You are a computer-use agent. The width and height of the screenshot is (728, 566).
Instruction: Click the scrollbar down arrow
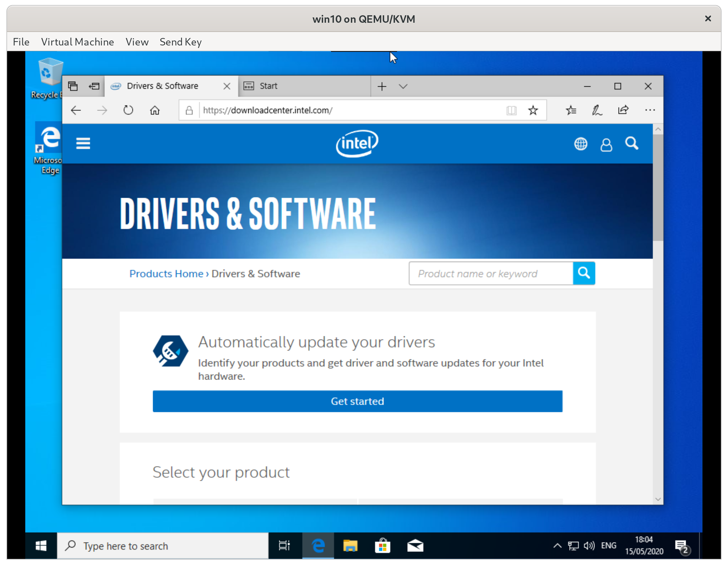tap(658, 499)
